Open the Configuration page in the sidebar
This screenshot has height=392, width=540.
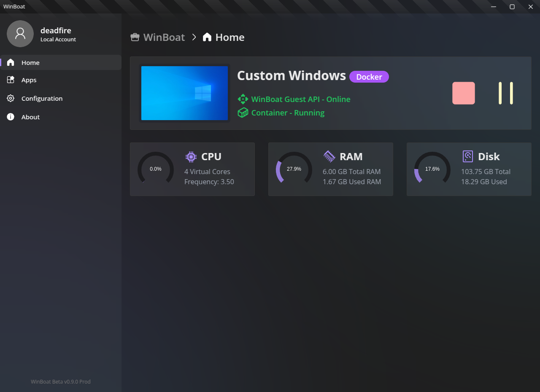pos(61,98)
